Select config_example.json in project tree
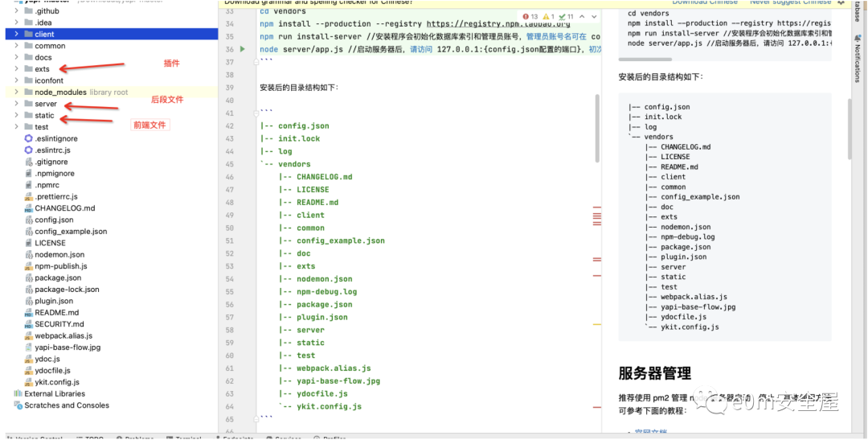The width and height of the screenshot is (868, 440). point(71,232)
